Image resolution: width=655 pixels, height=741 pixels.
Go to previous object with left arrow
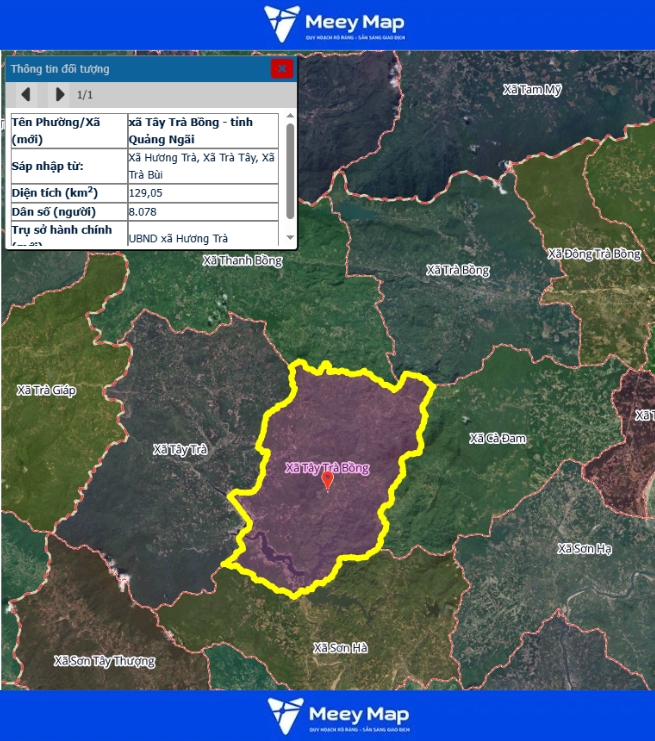point(26,95)
